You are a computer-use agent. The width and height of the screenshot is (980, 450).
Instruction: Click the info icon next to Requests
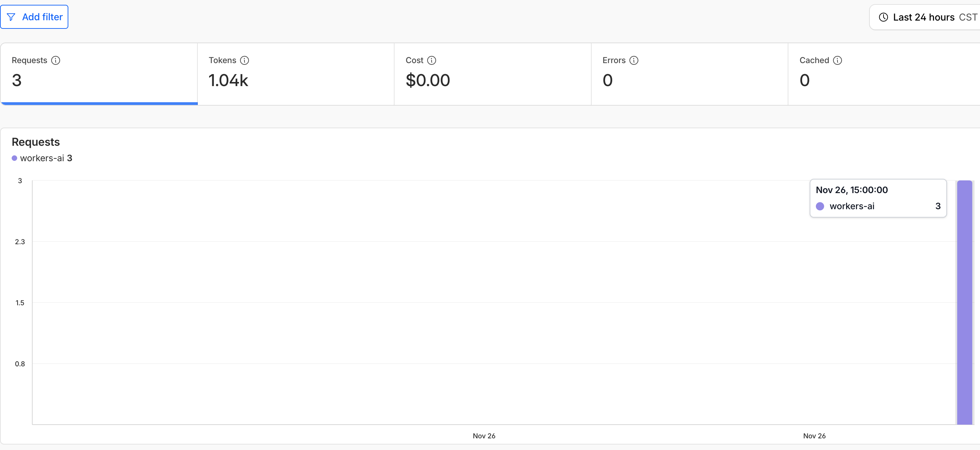pyautogui.click(x=56, y=60)
